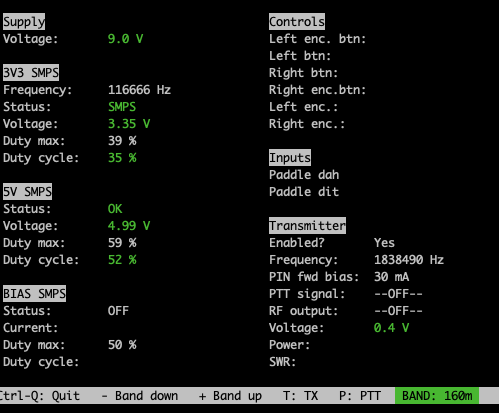The image size is (499, 413).
Task: Click the Left enc.: label
Action: coord(304,107)
